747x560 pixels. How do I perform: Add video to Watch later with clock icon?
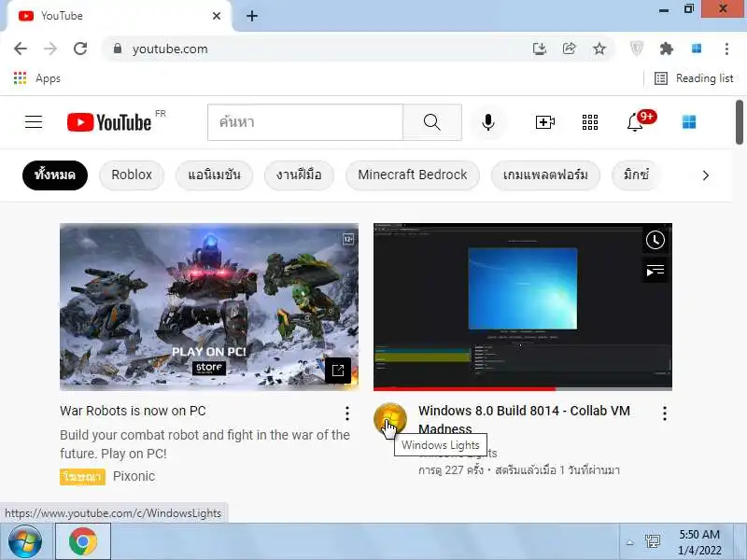point(655,240)
